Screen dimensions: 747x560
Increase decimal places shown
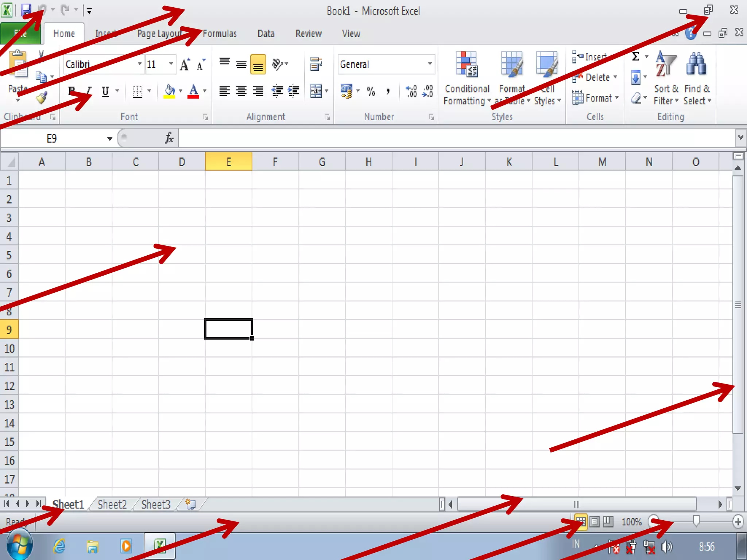(411, 91)
